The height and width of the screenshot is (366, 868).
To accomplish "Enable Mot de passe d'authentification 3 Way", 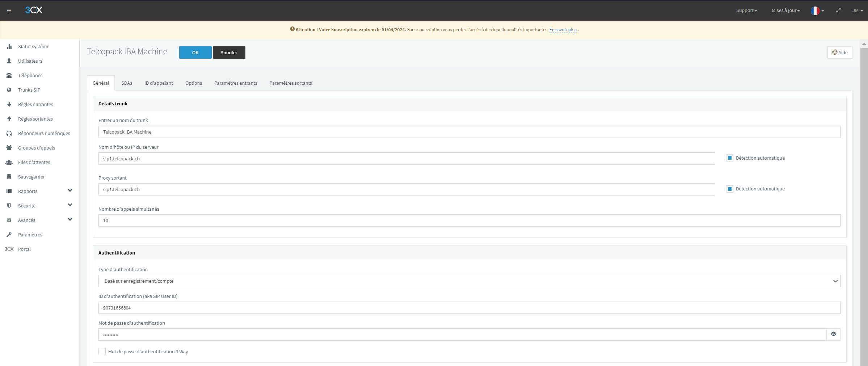I will tap(102, 352).
